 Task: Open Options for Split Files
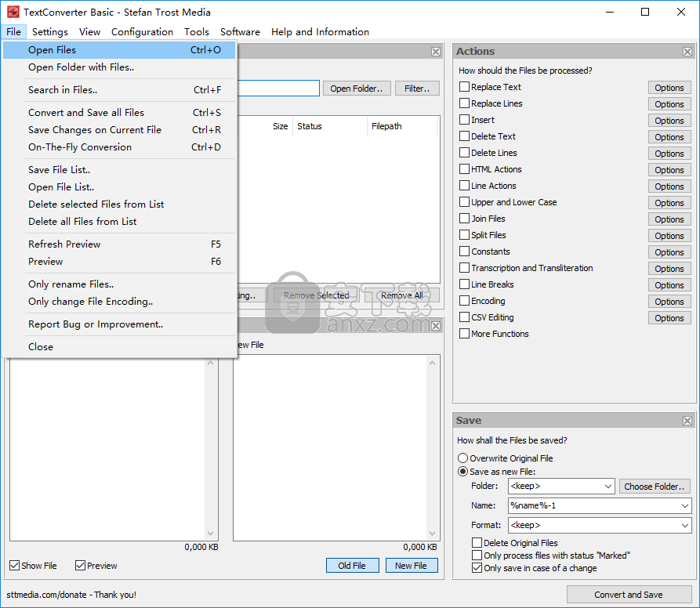669,236
